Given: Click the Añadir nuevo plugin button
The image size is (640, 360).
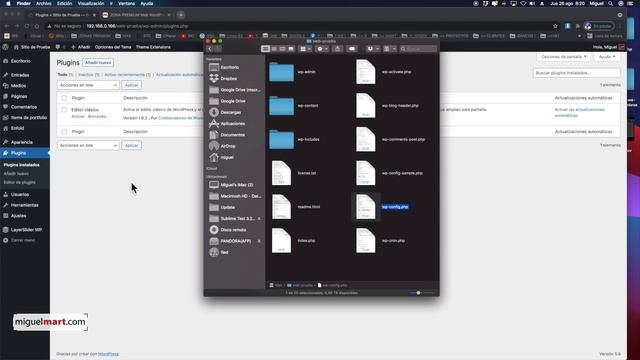Looking at the screenshot, I should click(98, 63).
